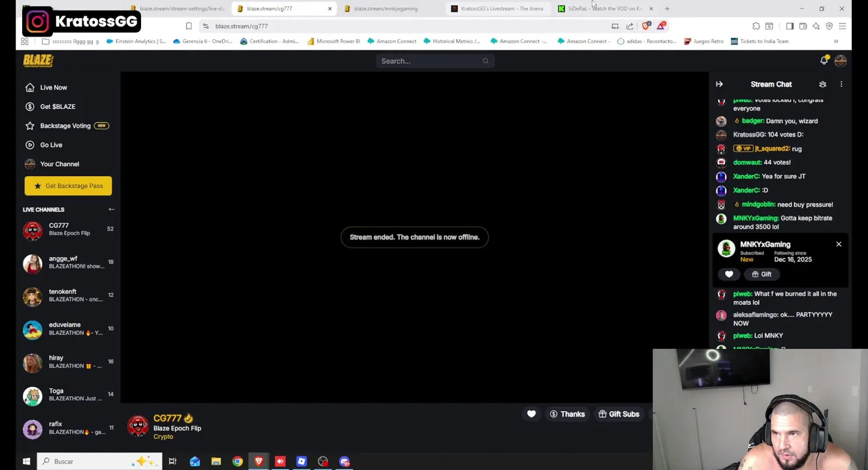Open Google Chrome from the taskbar
The height and width of the screenshot is (470, 868).
coord(238,462)
